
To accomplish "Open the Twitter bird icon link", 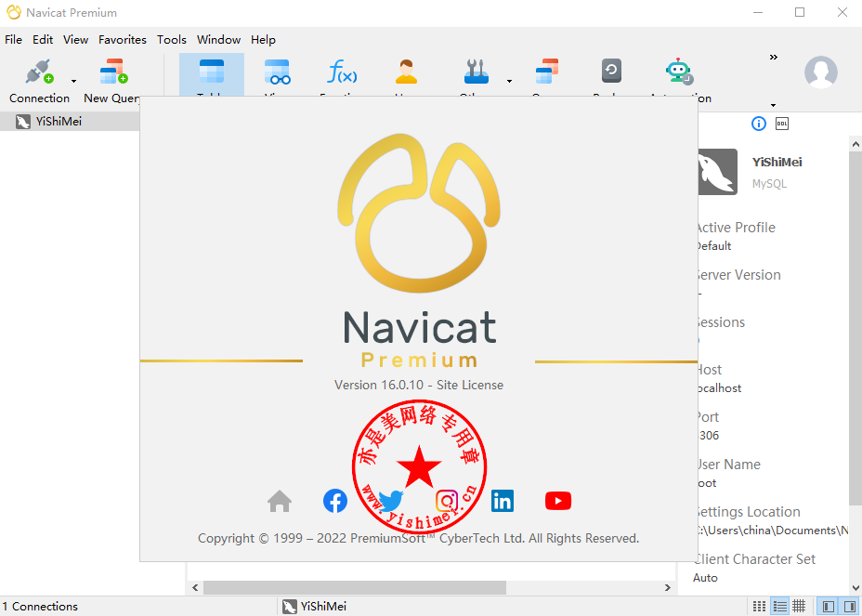I will [x=391, y=501].
